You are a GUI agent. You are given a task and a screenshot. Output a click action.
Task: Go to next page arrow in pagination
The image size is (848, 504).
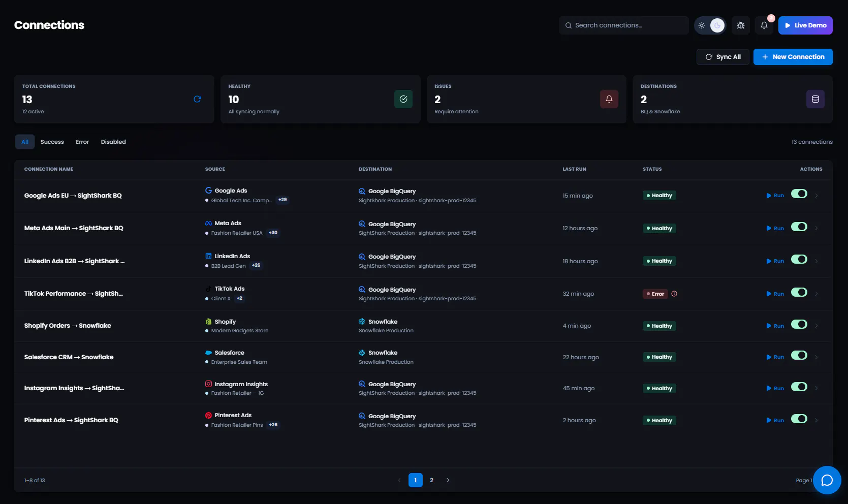click(x=448, y=480)
